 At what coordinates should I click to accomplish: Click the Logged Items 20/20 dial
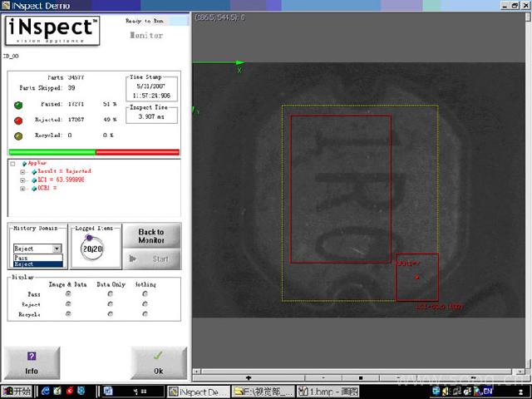tap(91, 249)
